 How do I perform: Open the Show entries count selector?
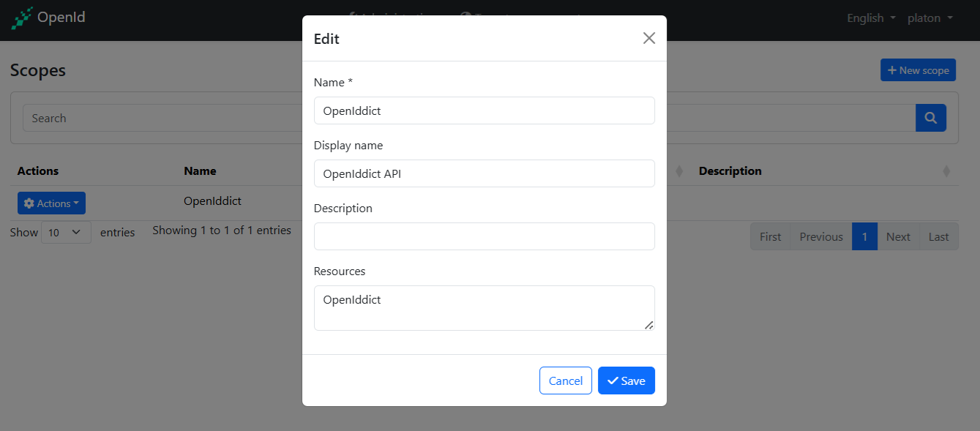[66, 233]
